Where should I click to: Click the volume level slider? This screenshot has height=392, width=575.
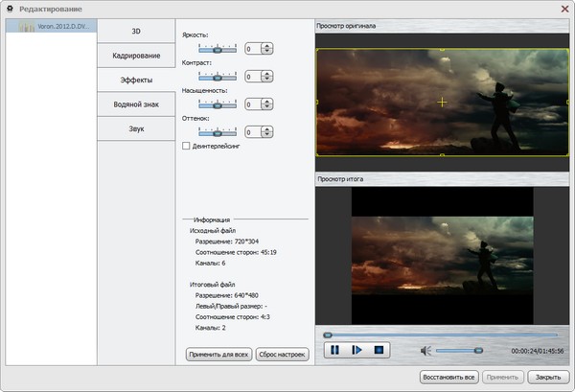click(x=458, y=351)
